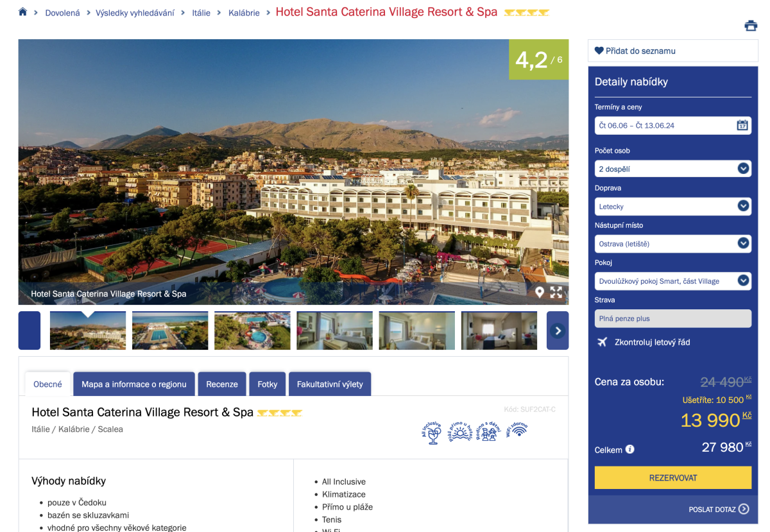Screen dimensions: 770x532
Task: Open the Počet osob dropdown
Action: point(673,169)
